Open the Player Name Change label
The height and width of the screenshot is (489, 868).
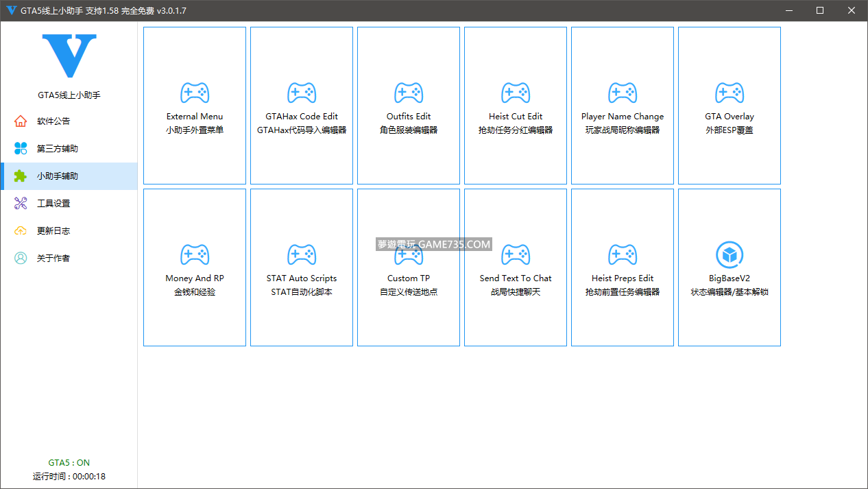623,117
